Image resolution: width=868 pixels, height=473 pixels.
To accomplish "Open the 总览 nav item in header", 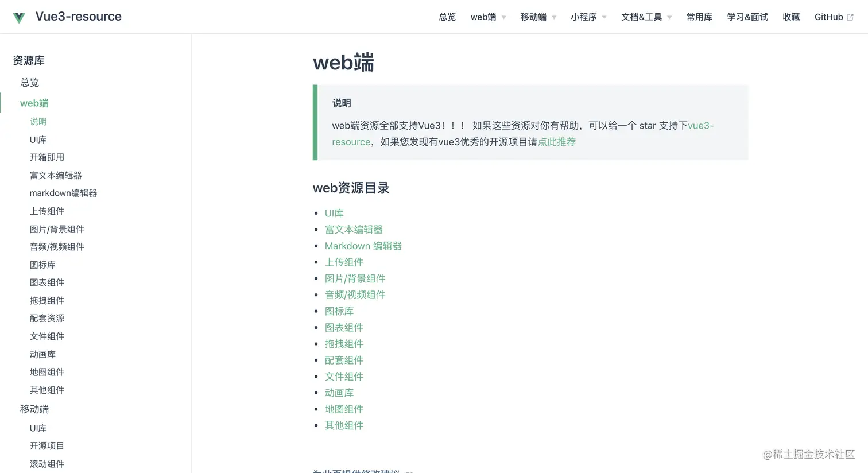I will coord(447,17).
